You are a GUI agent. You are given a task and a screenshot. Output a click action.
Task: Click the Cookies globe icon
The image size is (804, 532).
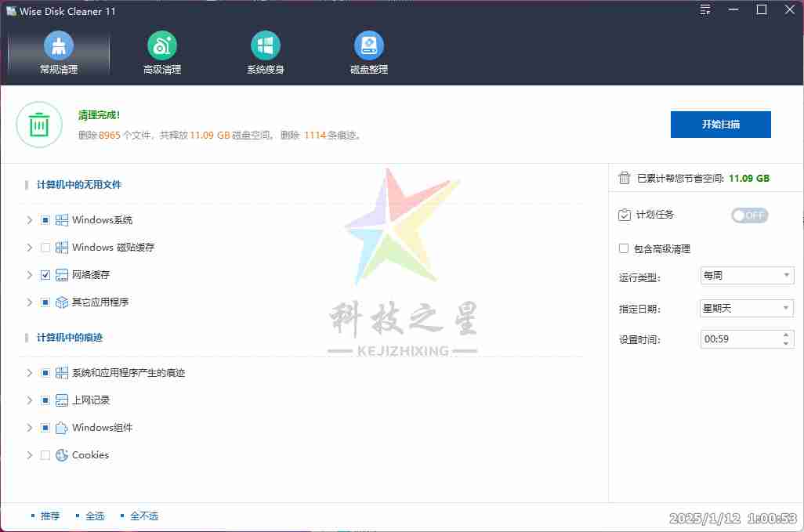tap(62, 455)
